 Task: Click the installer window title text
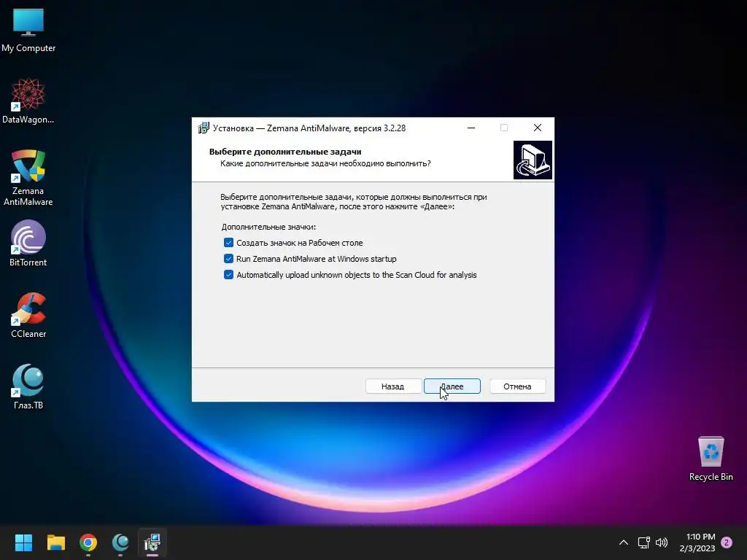[x=309, y=128]
